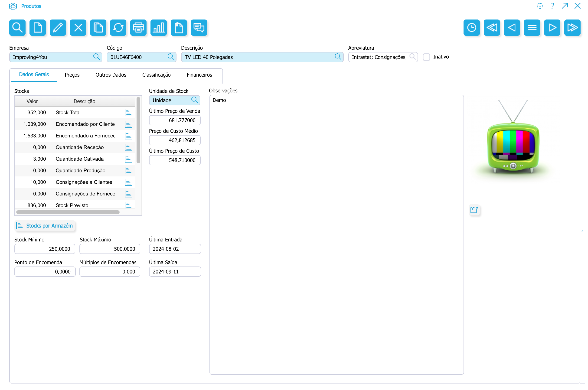The image size is (588, 390).
Task: Click the Stock Total detail chart icon
Action: (x=128, y=113)
